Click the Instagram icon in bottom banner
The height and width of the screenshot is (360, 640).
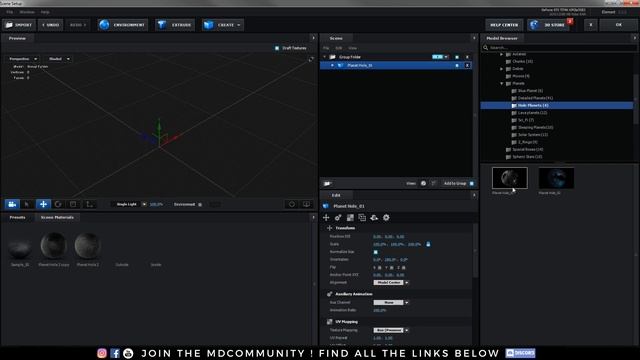tap(102, 353)
